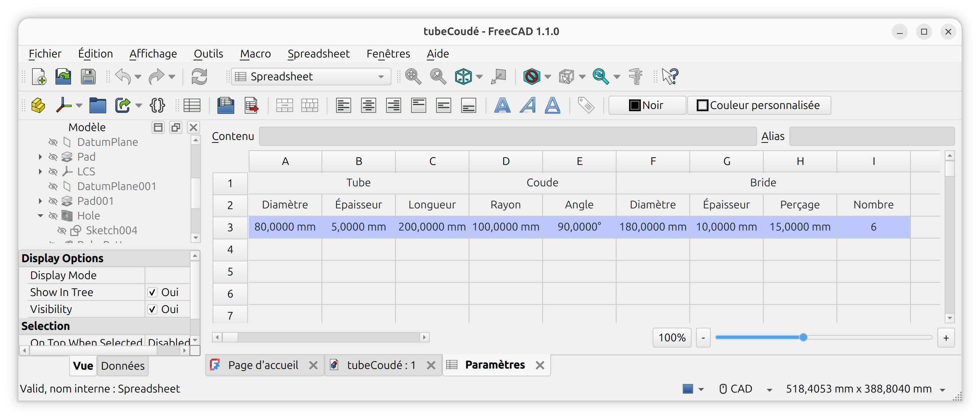Create a variable set braces icon
980x419 pixels.
(157, 106)
